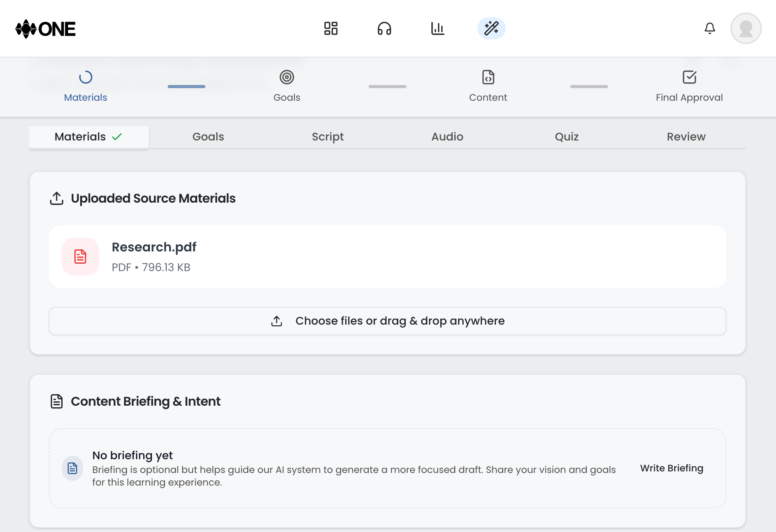Select the Content step code icon
The width and height of the screenshot is (776, 532).
(x=488, y=78)
